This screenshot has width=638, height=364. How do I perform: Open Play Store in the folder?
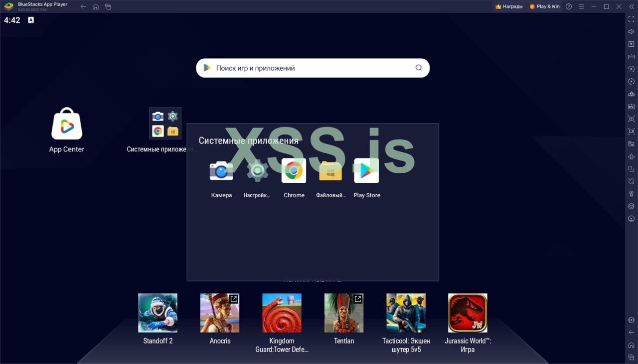pos(366,171)
